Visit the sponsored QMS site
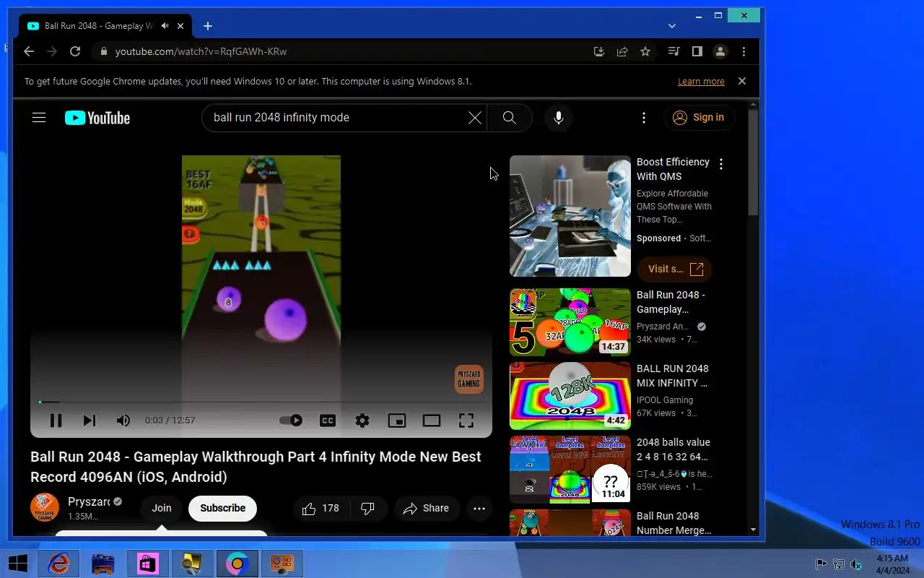 click(675, 269)
